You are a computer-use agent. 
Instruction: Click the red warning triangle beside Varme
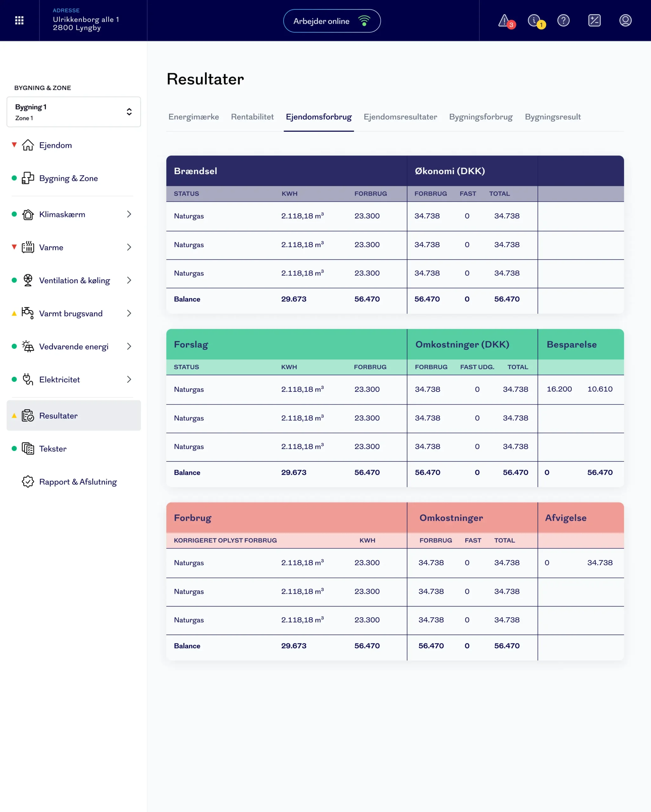coord(14,247)
